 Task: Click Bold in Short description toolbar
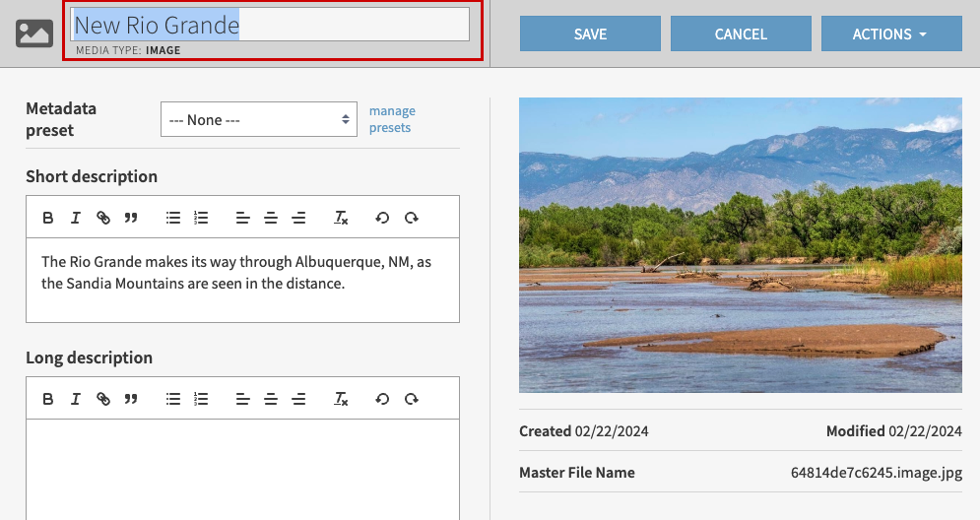[x=47, y=218]
